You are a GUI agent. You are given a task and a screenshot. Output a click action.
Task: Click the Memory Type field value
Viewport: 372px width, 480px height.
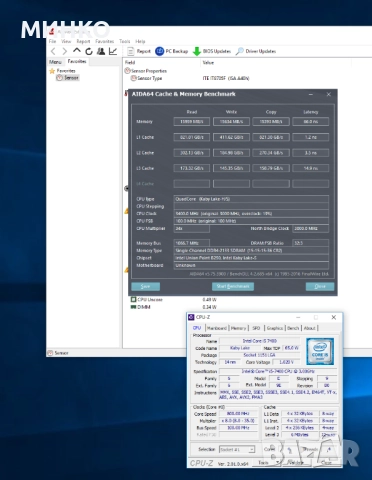click(251, 250)
